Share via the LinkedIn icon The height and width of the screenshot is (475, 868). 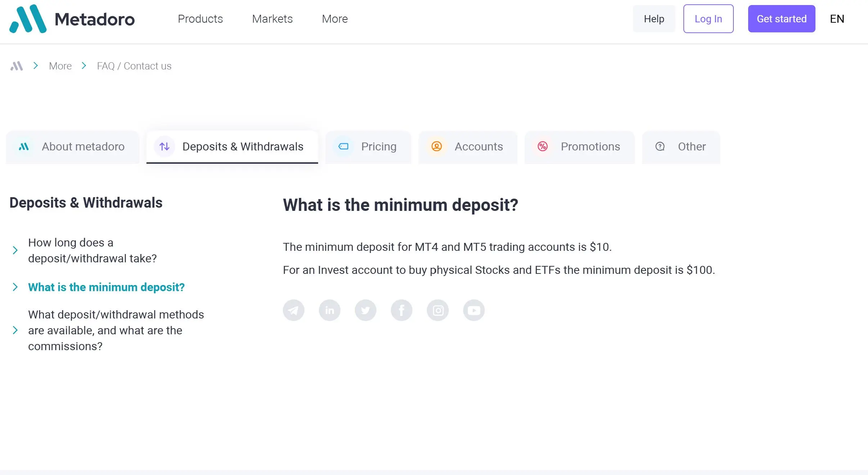[x=330, y=310]
